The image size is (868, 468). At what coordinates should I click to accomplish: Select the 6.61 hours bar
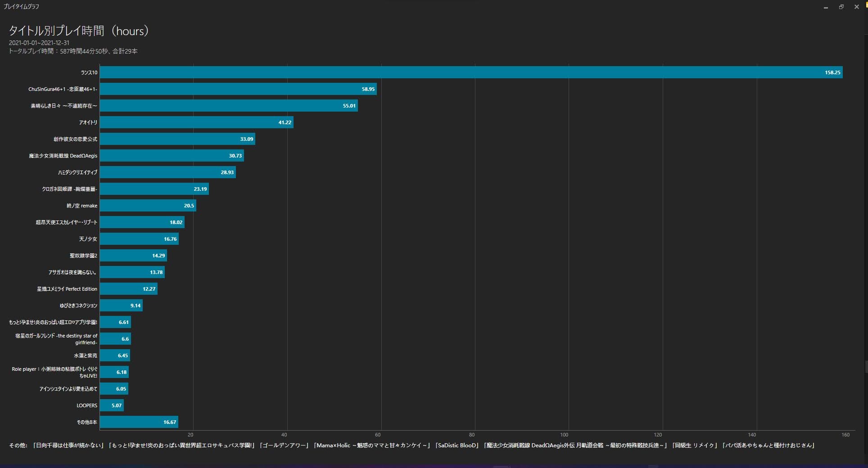[115, 322]
